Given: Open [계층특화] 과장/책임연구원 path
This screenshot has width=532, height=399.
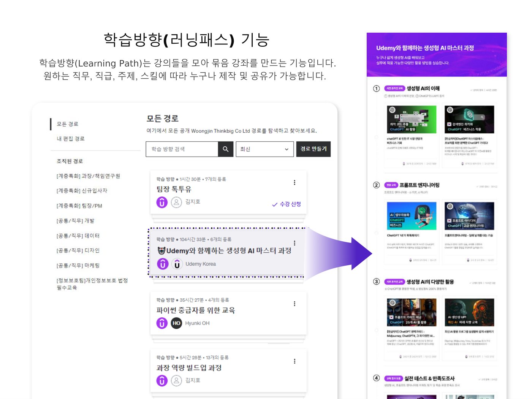Looking at the screenshot, I should coord(88,176).
